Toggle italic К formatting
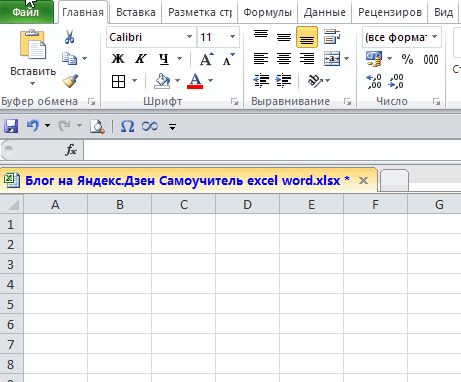The width and height of the screenshot is (461, 382). point(140,59)
